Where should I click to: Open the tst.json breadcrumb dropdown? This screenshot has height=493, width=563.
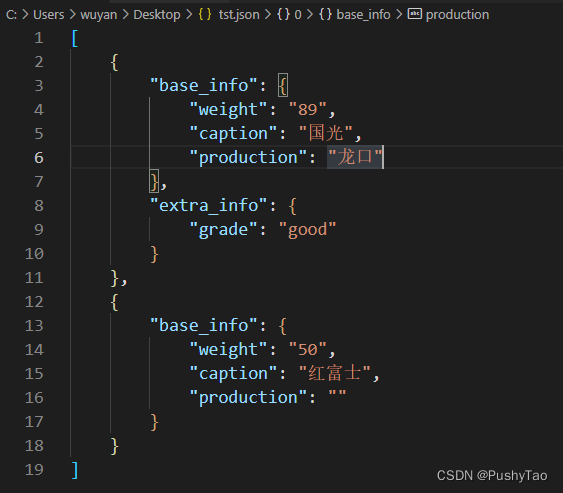(239, 15)
